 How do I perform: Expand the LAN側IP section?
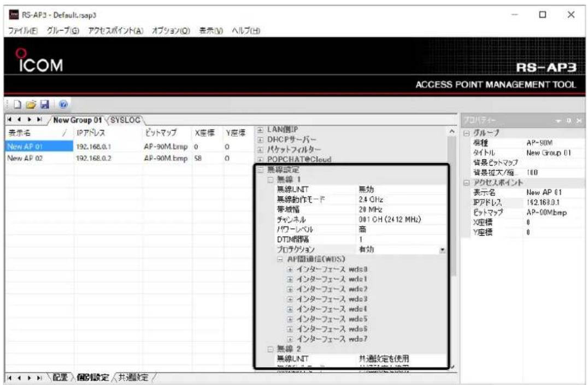coord(260,130)
